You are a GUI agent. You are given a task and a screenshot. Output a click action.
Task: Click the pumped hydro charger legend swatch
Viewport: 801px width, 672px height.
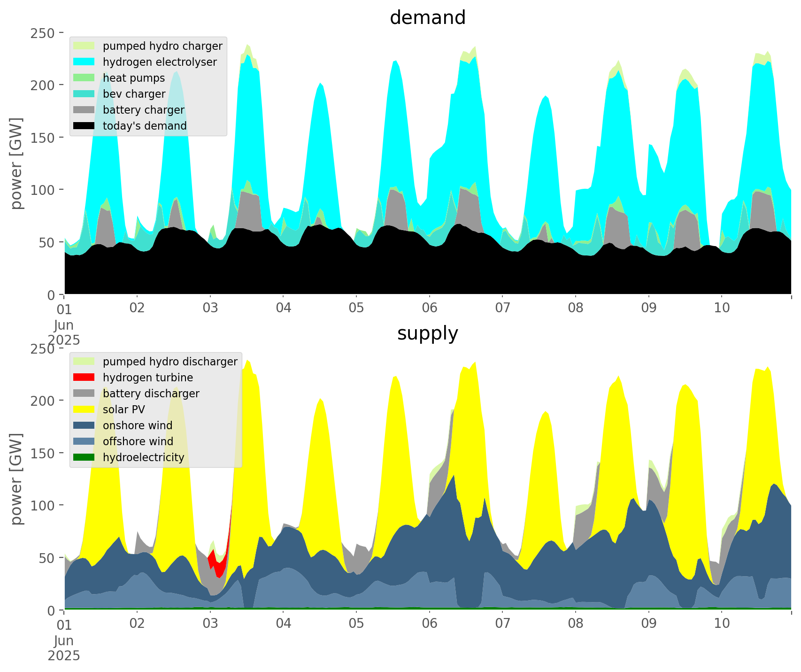85,46
